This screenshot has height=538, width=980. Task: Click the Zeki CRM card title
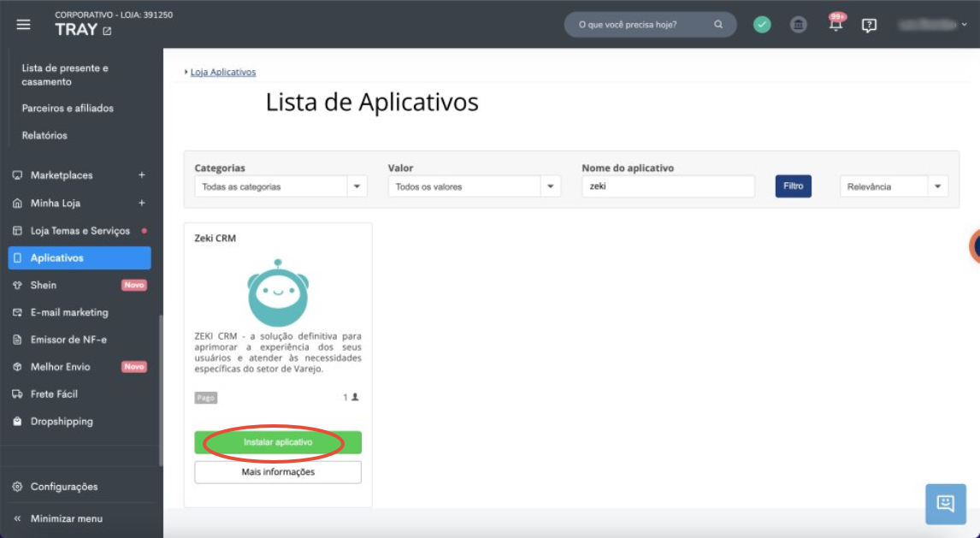tap(215, 238)
